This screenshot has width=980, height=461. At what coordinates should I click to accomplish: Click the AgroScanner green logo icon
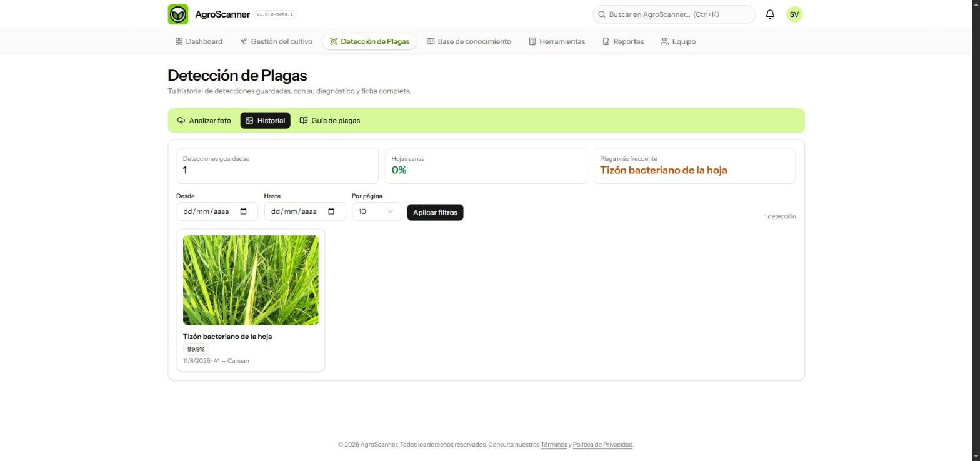(x=178, y=14)
